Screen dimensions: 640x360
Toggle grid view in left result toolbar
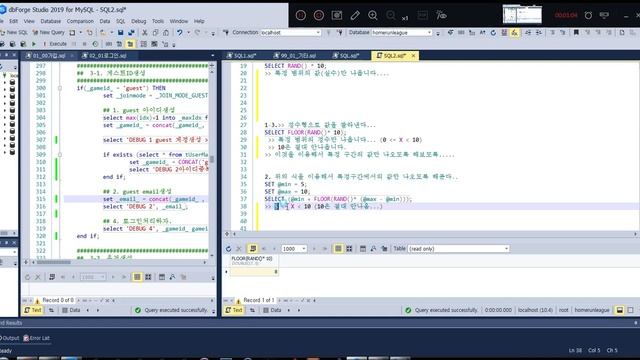[137, 277]
